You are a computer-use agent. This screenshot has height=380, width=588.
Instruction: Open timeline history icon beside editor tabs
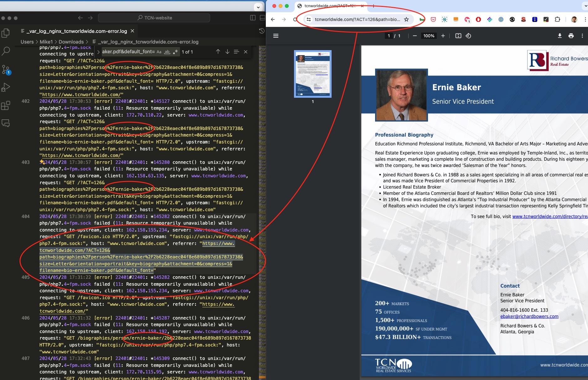(262, 31)
